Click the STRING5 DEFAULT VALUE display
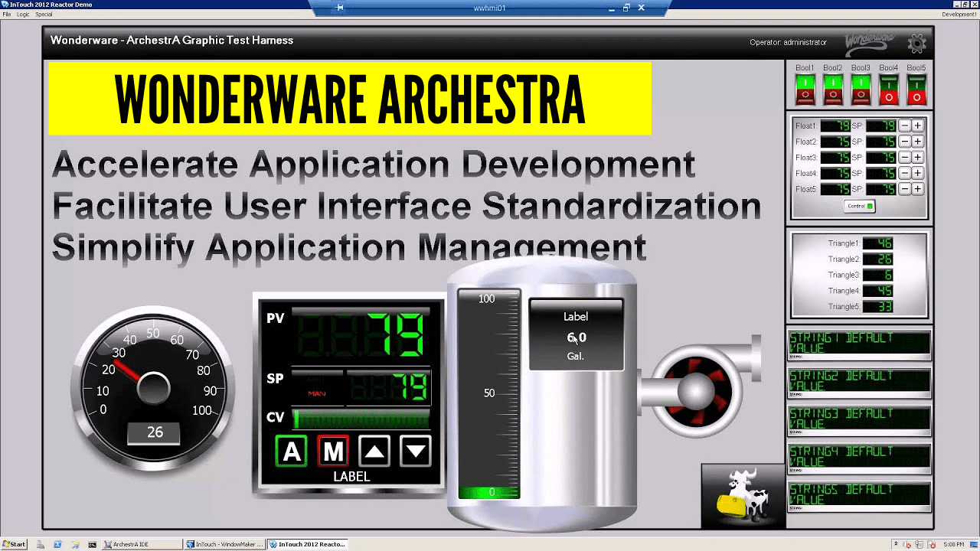The height and width of the screenshot is (551, 980). click(859, 496)
